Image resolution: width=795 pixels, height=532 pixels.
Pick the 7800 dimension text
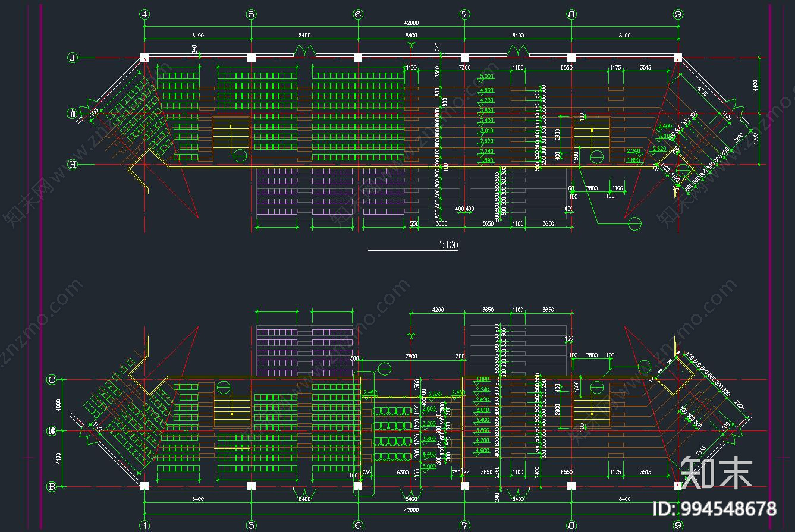411,356
